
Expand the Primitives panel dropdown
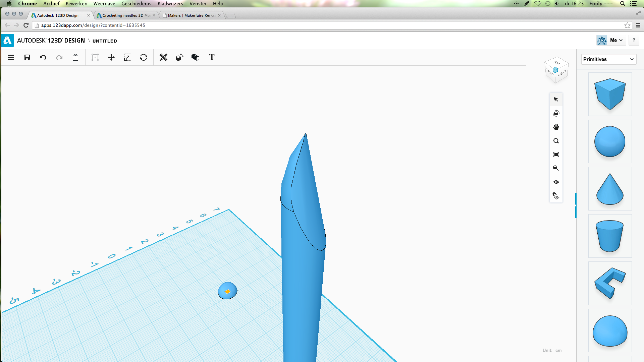(x=633, y=59)
